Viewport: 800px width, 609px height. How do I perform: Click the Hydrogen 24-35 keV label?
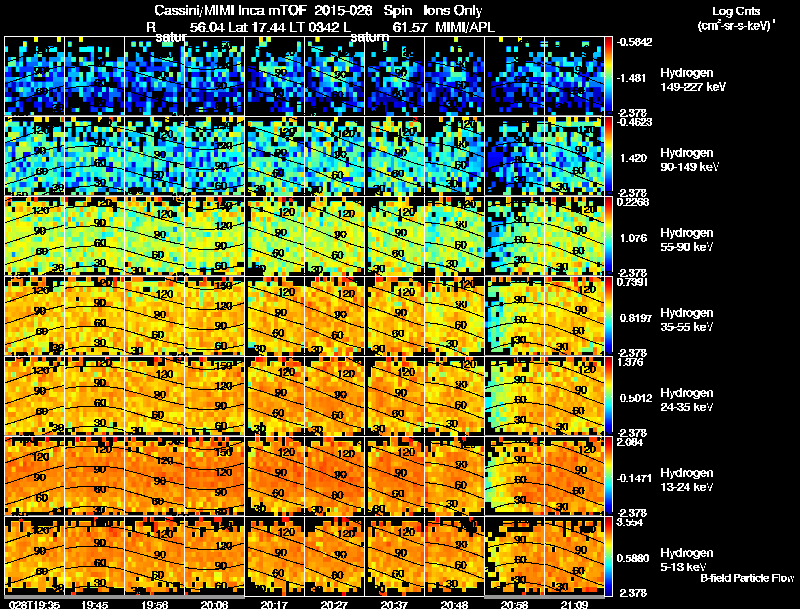(686, 399)
